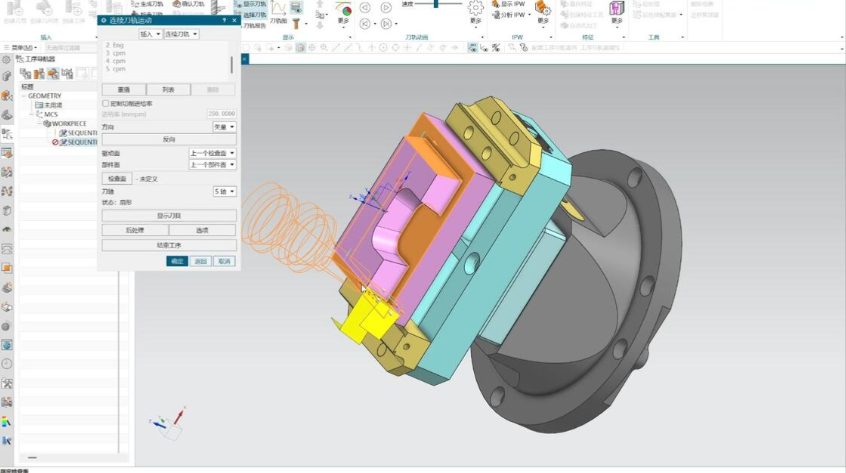Click the Cancel (取消) button
846x473 pixels.
point(224,261)
